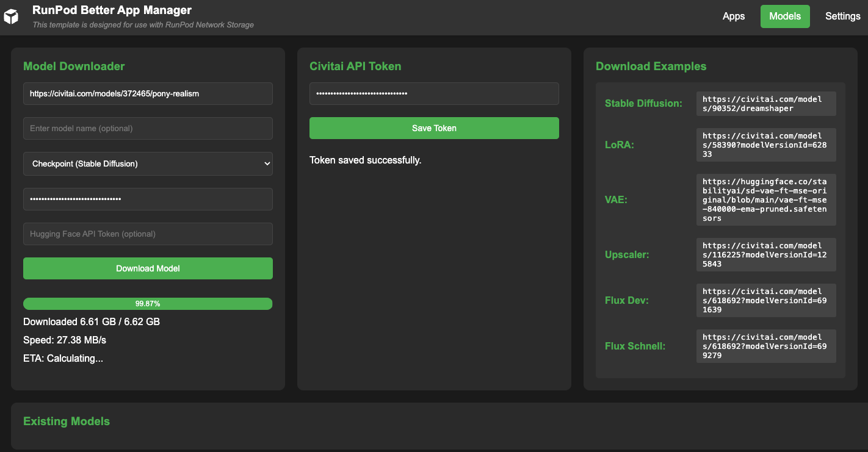The width and height of the screenshot is (868, 452).
Task: Click the Civitai API Token password field
Action: (x=434, y=94)
